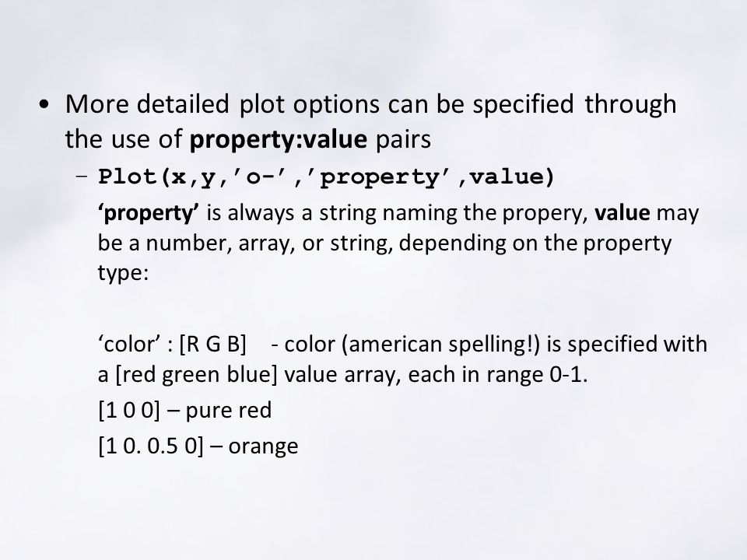Click the '(american spelling!)' note
The width and height of the screenshot is (747, 560).
tap(440, 345)
